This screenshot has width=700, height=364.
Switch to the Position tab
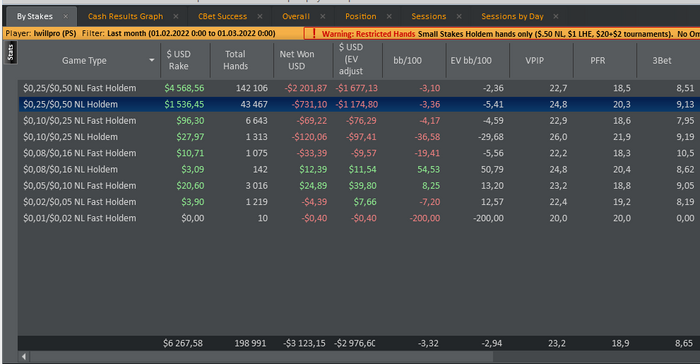361,17
